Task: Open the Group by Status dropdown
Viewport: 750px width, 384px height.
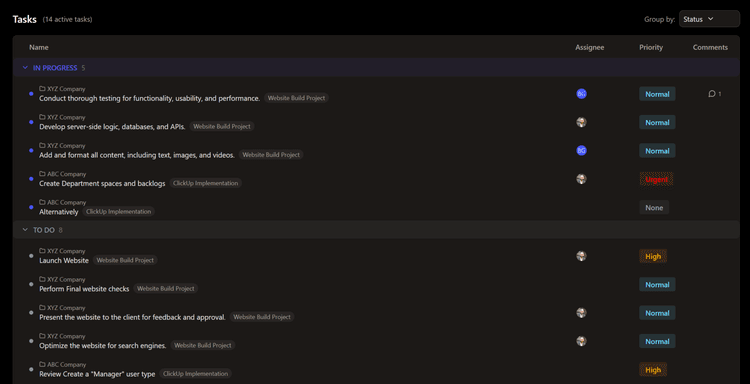Action: tap(709, 19)
